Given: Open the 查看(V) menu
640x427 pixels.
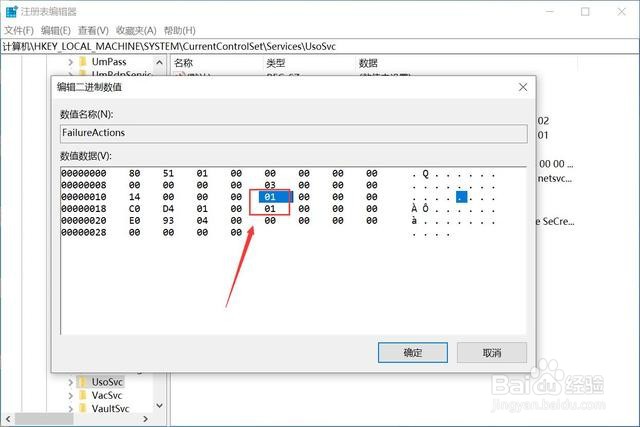Looking at the screenshot, I should (x=93, y=31).
